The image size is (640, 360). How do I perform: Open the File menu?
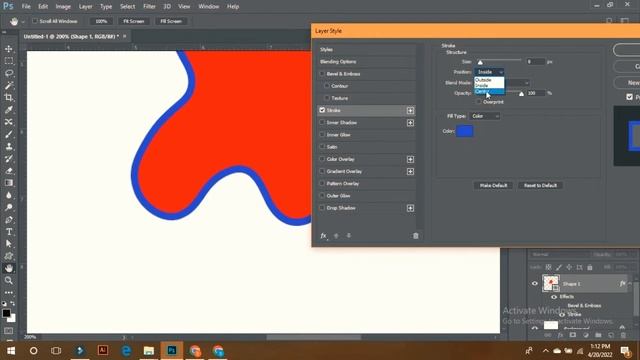pos(26,7)
